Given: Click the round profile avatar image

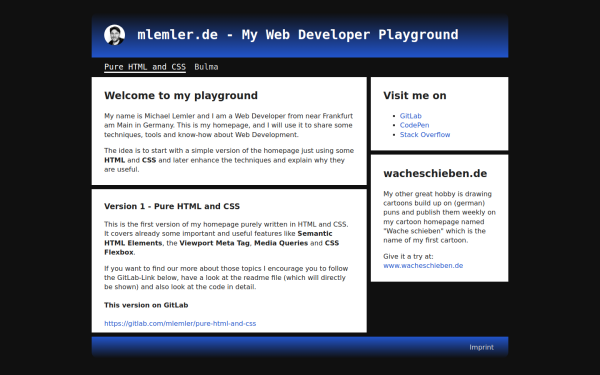Looking at the screenshot, I should (x=114, y=35).
